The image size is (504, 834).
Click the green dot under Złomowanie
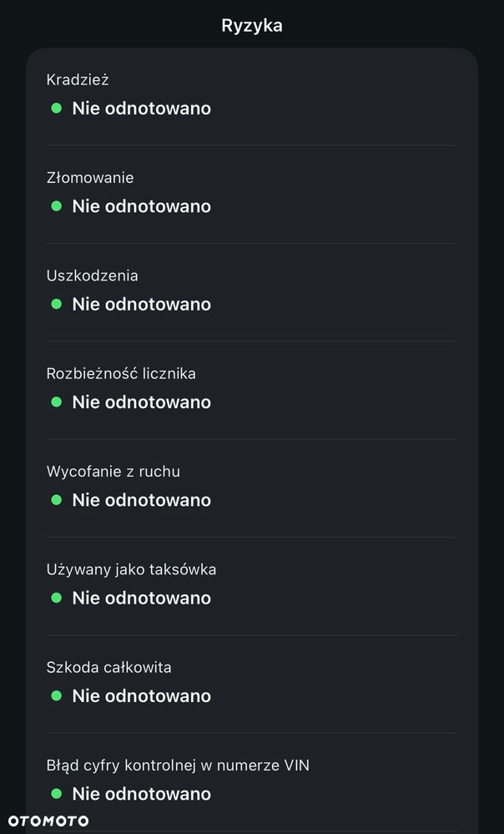pyautogui.click(x=57, y=206)
